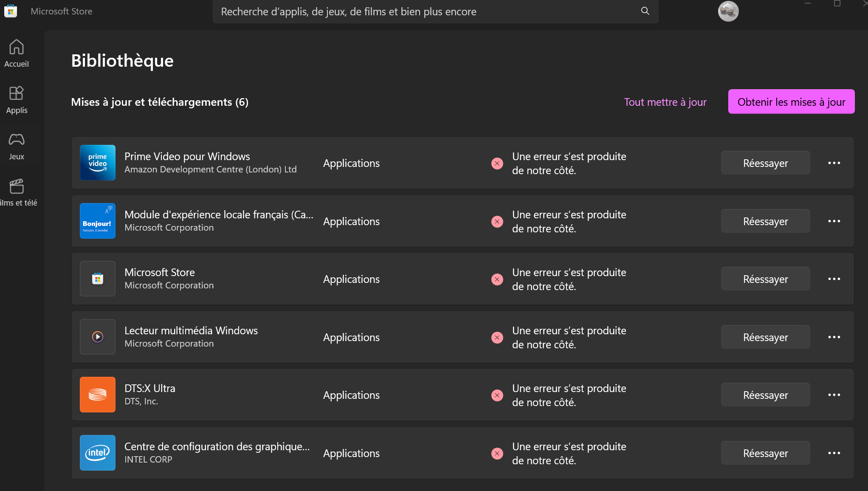
Task: Open more options for Lecteur multimédia
Action: (x=834, y=337)
